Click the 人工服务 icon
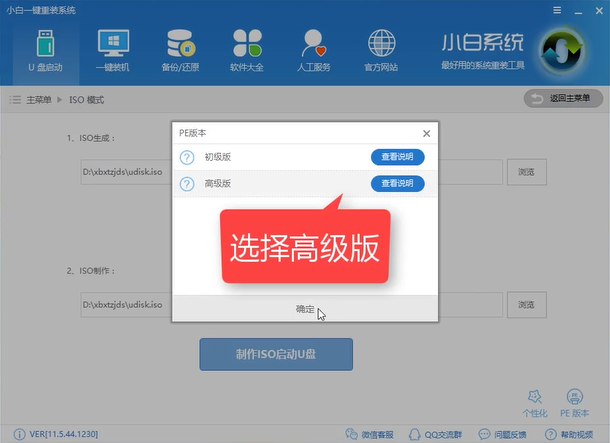610x443 pixels. coord(314,50)
